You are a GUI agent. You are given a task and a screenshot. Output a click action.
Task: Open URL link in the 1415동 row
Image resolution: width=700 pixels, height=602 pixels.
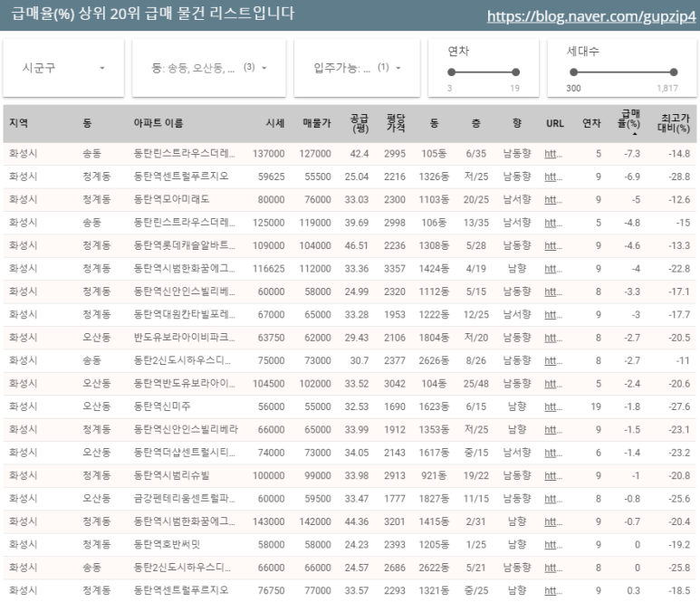[553, 521]
